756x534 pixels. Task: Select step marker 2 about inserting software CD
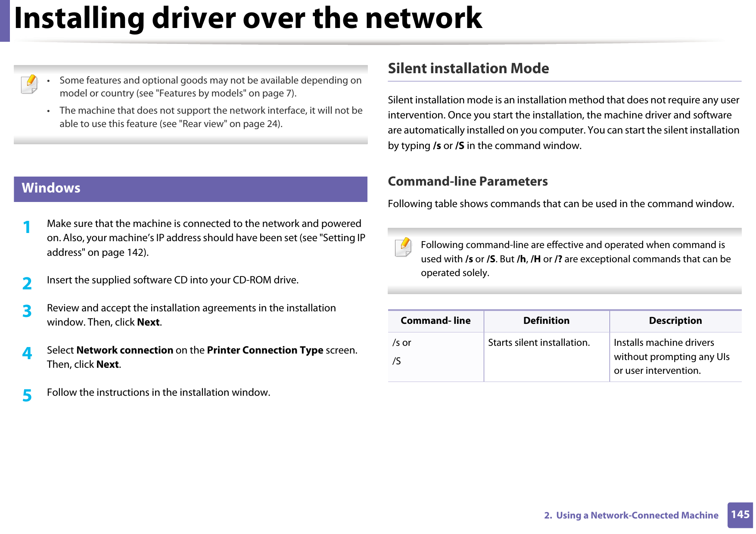(x=28, y=283)
